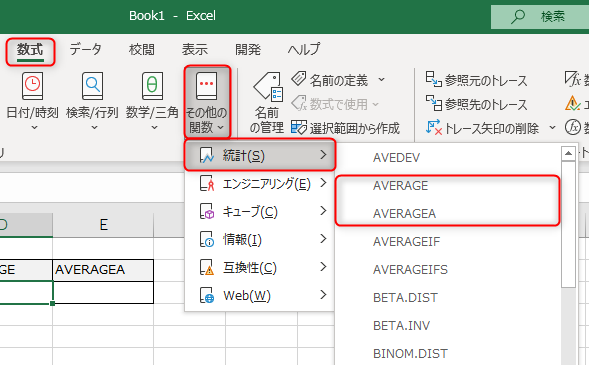Expand the Web(W) chevron arrow
This screenshot has height=365, width=589.
(323, 295)
